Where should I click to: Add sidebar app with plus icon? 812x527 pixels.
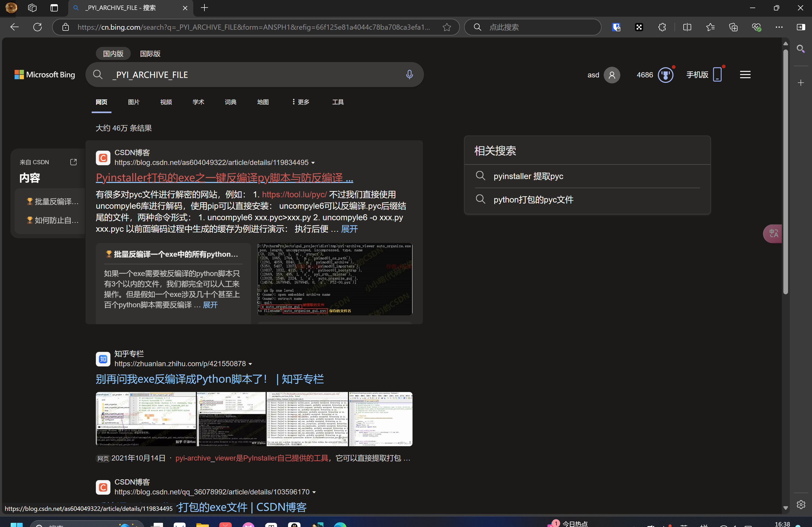(x=801, y=83)
